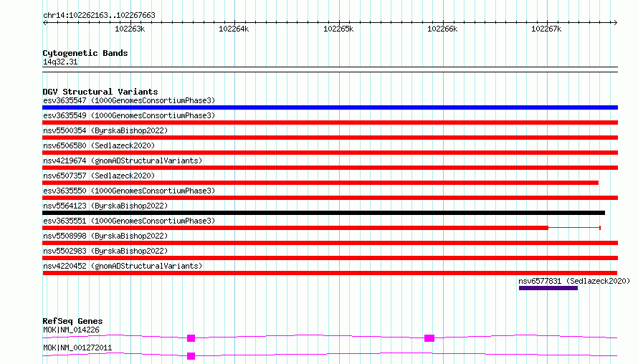This screenshot has height=364, width=638.
Task: Click the thick red esv3635551 variant bar
Action: pos(295,228)
